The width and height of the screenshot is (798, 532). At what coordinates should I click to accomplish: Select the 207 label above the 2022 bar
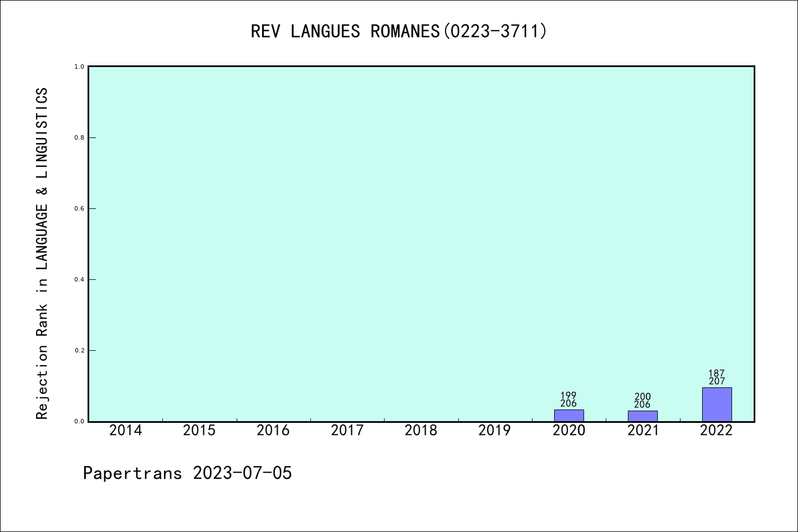[717, 381]
